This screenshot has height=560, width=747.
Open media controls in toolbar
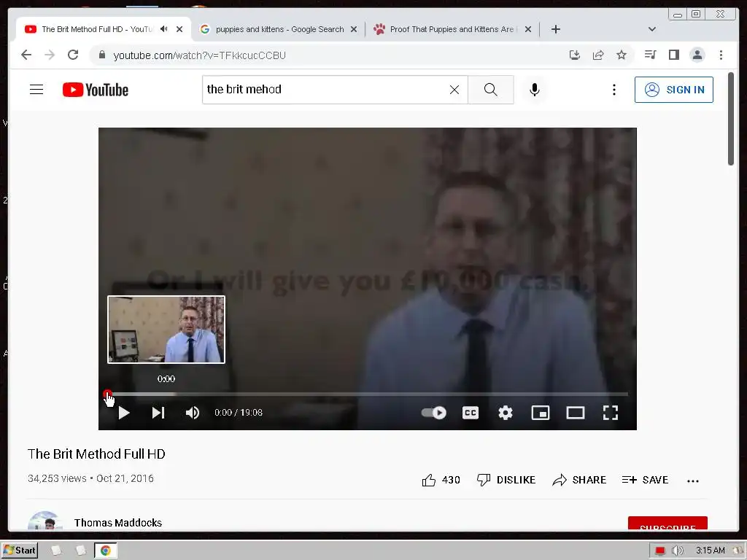tap(650, 55)
